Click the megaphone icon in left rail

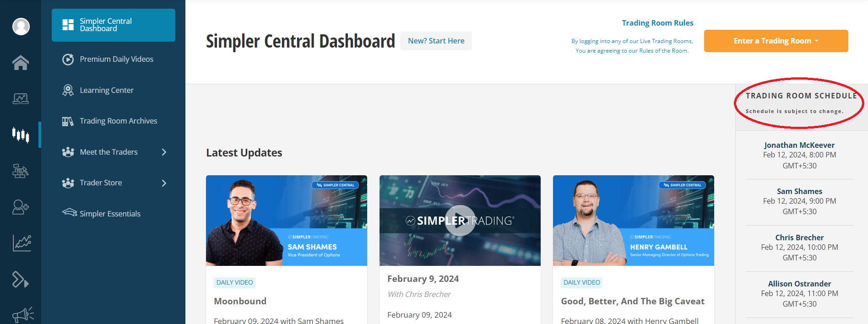tap(22, 315)
